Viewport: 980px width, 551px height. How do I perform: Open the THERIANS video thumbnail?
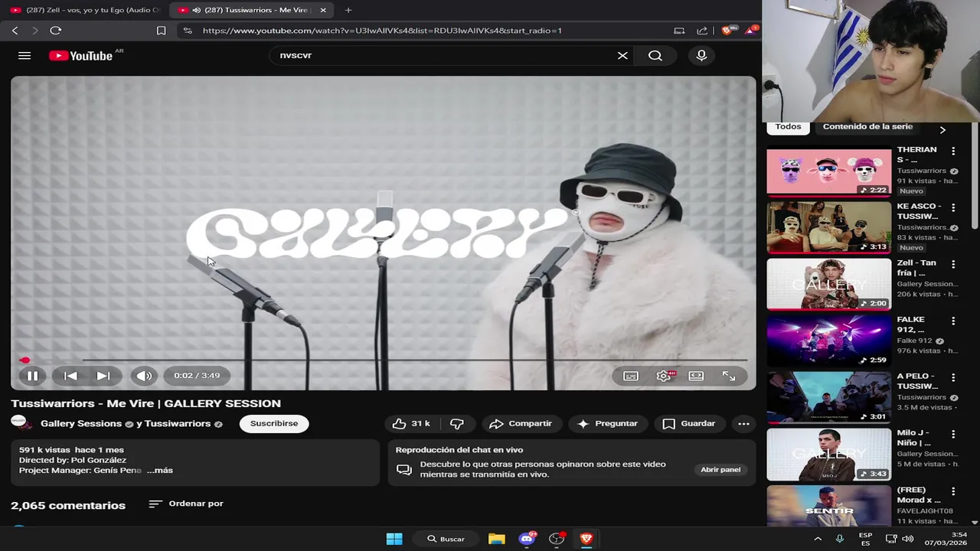[829, 171]
